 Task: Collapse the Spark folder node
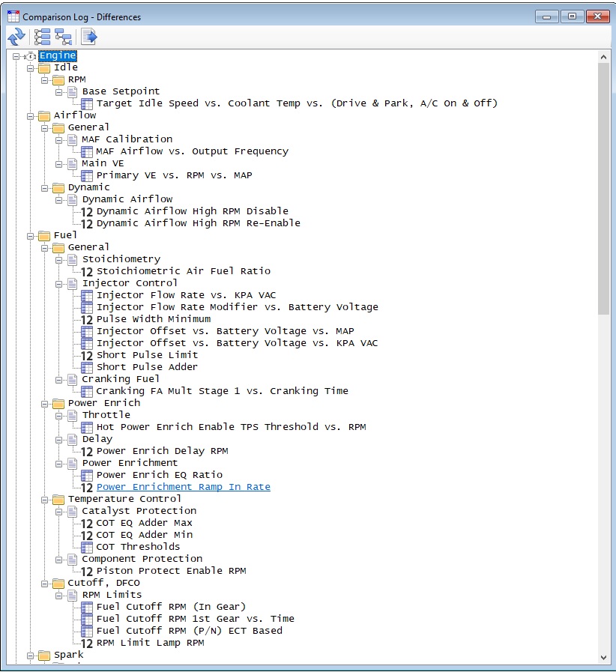[x=30, y=656]
